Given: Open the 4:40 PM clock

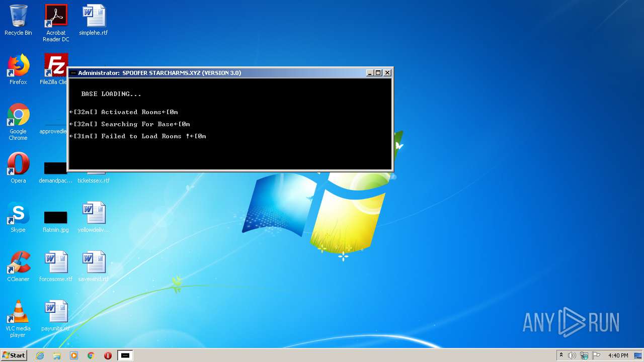Looking at the screenshot, I should point(618,355).
